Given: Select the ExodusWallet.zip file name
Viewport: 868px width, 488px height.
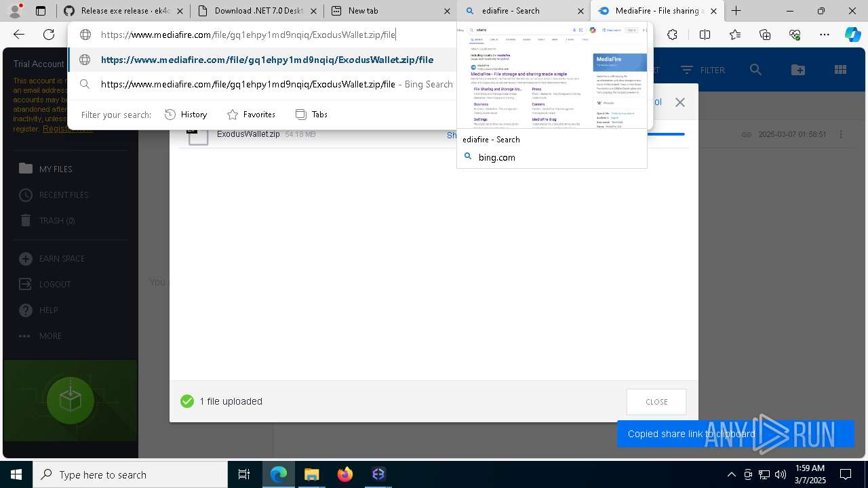Looking at the screenshot, I should pyautogui.click(x=248, y=134).
